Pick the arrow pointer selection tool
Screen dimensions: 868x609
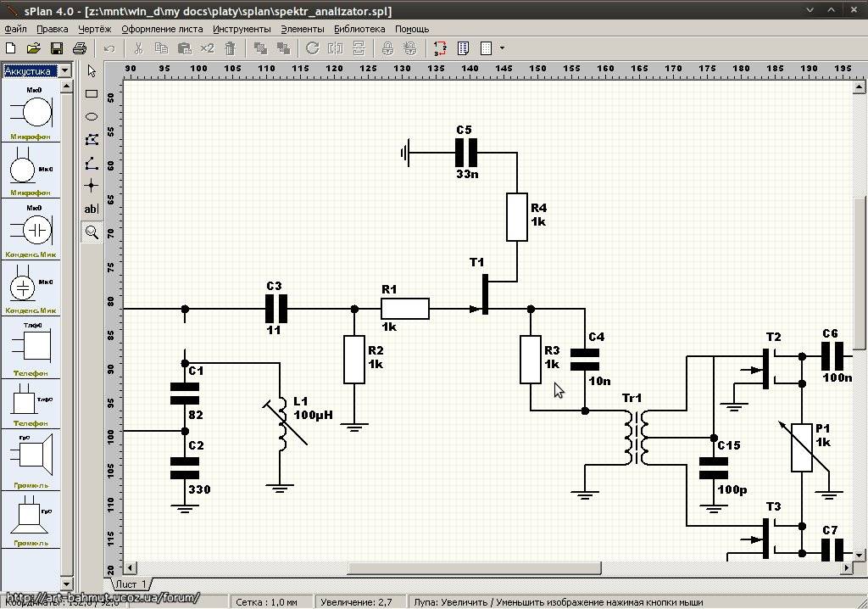[92, 71]
